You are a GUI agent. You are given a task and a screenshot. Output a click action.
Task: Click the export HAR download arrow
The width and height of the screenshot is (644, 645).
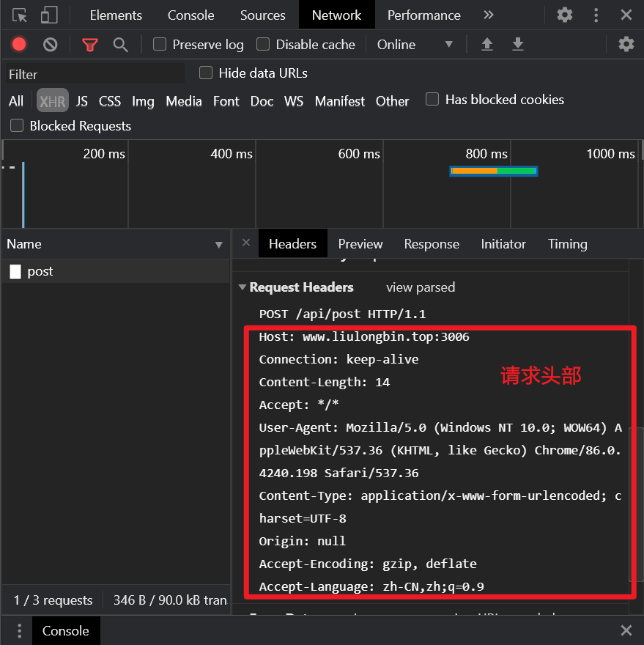point(518,45)
